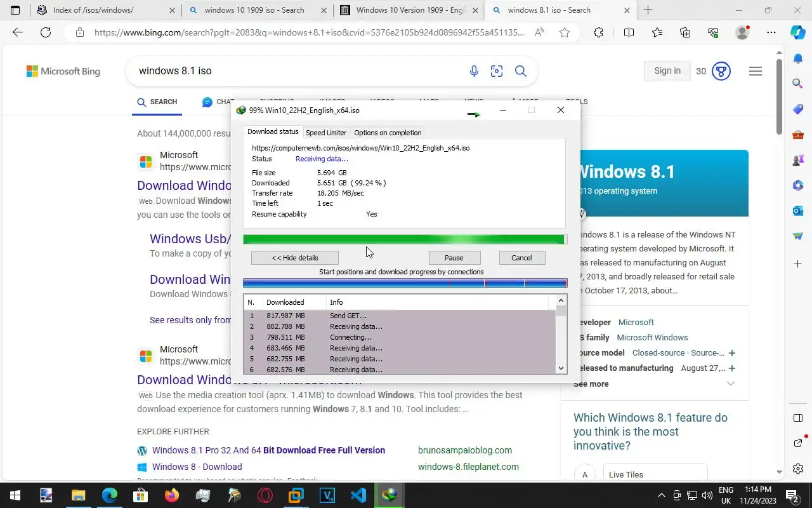Click Hide details button
Screen dimensions: 812x508
[x=295, y=258]
